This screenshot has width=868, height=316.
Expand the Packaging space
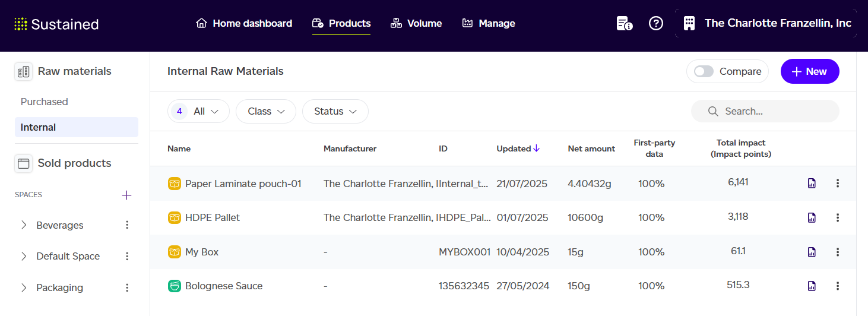point(24,287)
